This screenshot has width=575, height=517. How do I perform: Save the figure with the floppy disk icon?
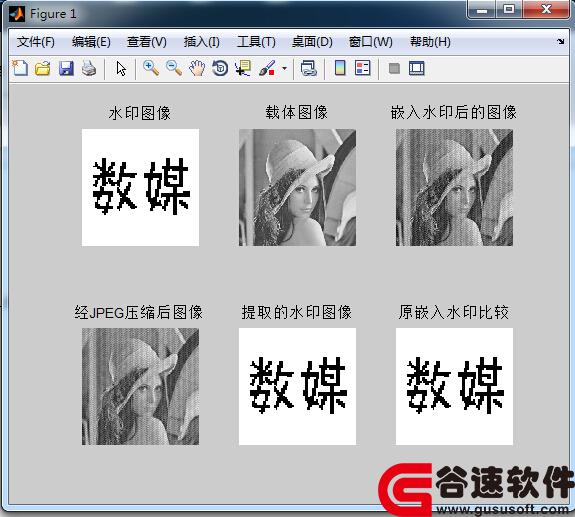point(66,68)
